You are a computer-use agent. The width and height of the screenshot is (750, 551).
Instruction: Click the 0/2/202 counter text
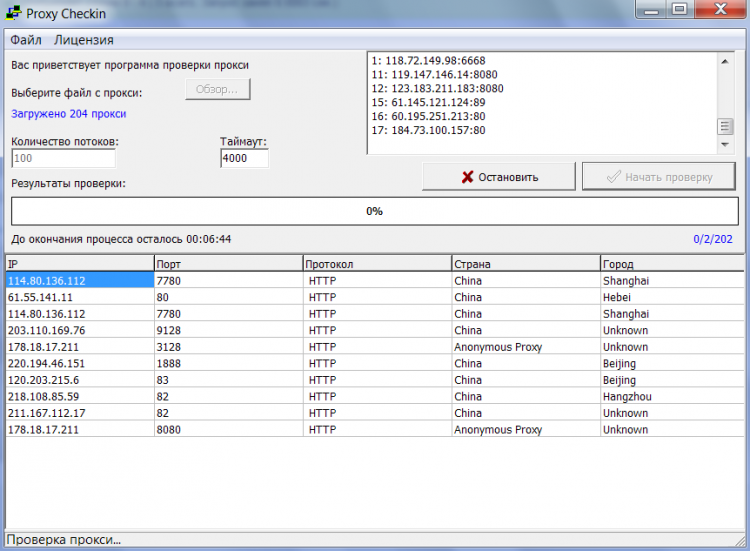[x=713, y=239]
